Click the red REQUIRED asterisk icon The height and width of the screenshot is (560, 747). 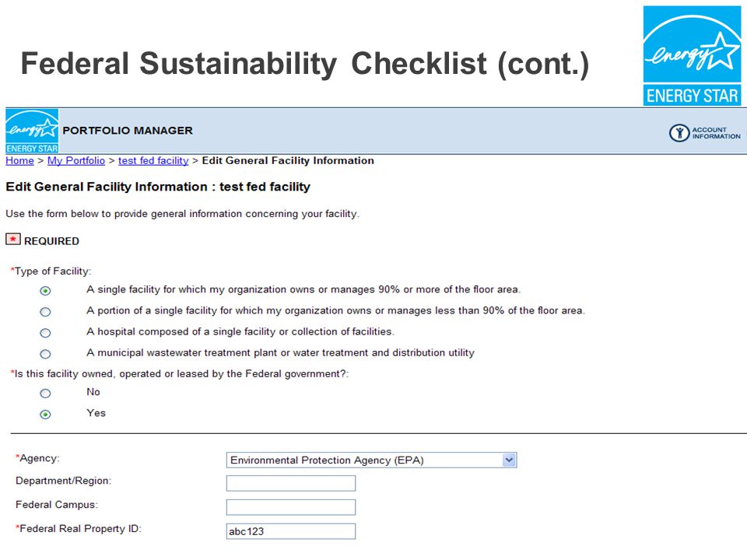pyautogui.click(x=13, y=239)
